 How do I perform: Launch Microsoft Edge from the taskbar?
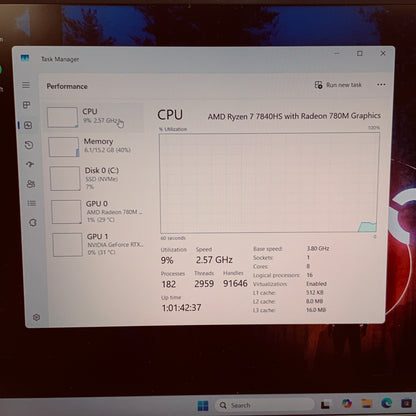click(387, 403)
